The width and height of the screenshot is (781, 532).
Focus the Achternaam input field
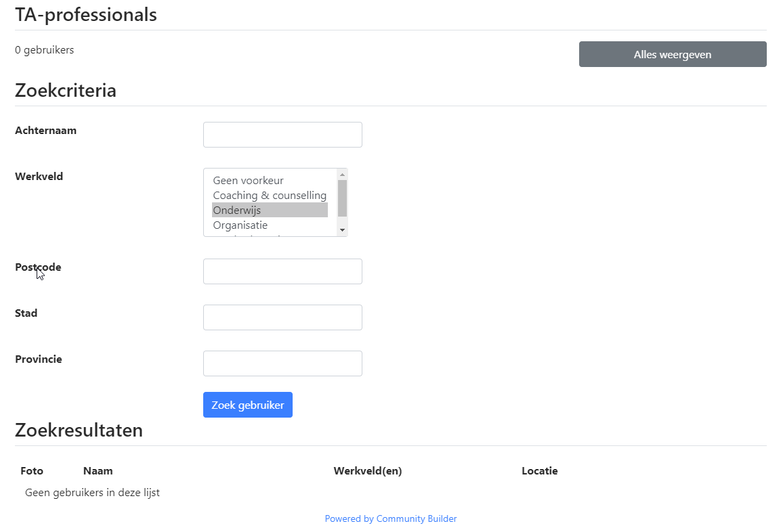click(x=282, y=135)
